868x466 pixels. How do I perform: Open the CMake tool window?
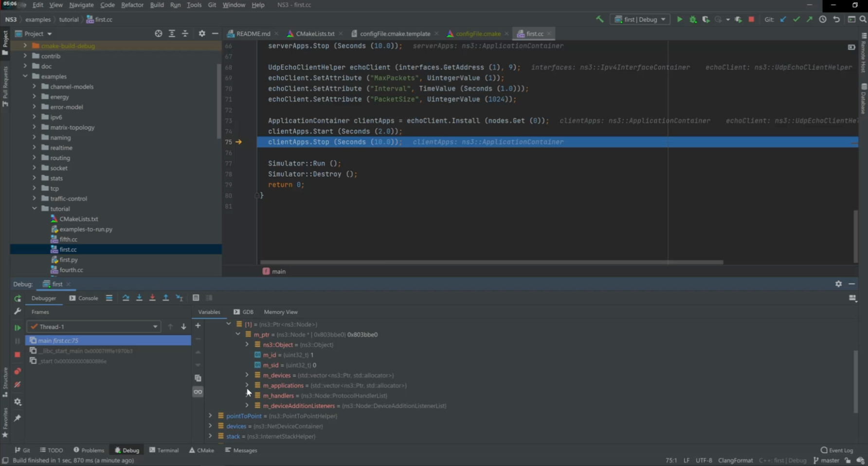coord(201,450)
